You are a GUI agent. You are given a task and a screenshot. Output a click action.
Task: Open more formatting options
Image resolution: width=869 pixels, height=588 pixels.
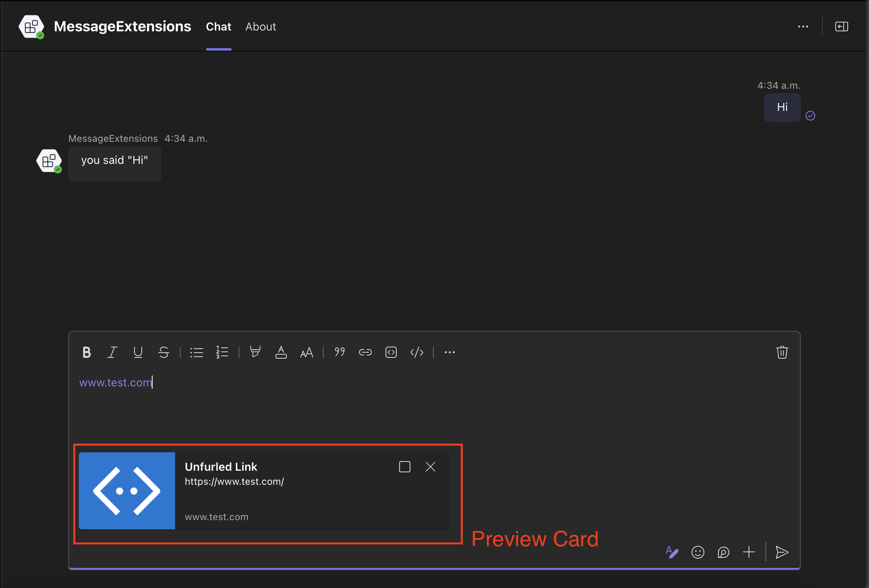click(x=449, y=352)
